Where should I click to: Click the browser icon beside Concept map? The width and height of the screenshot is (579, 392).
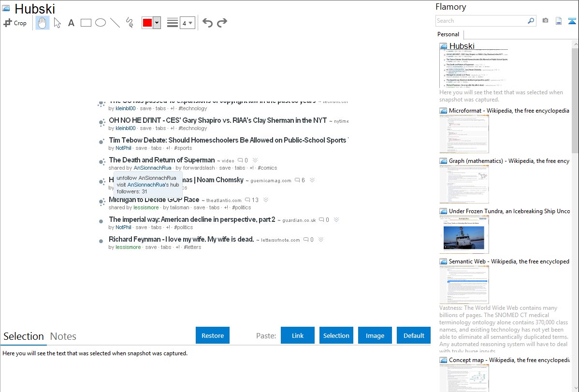[x=444, y=360]
